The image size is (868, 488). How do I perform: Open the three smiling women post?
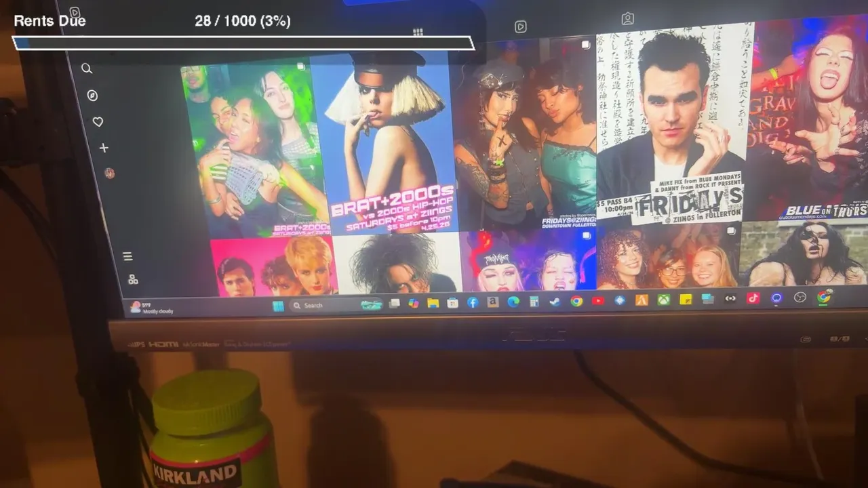pyautogui.click(x=667, y=257)
